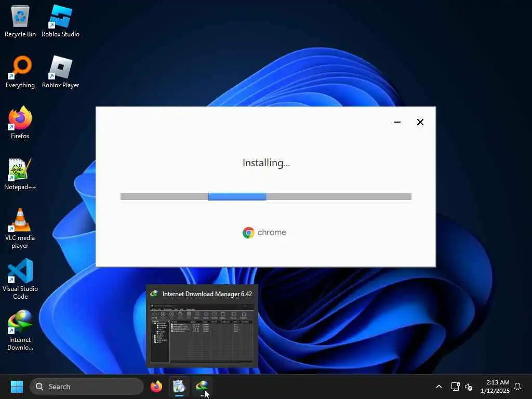
Task: Click the Internet Download Manager 6.42 preview title
Action: (207, 294)
